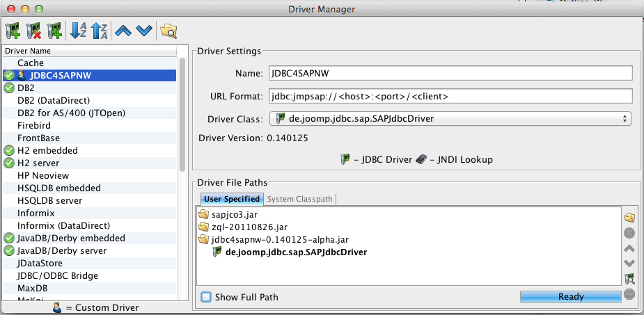The width and height of the screenshot is (644, 315).
Task: Select sapjco3.jar in file paths
Action: pyautogui.click(x=235, y=214)
